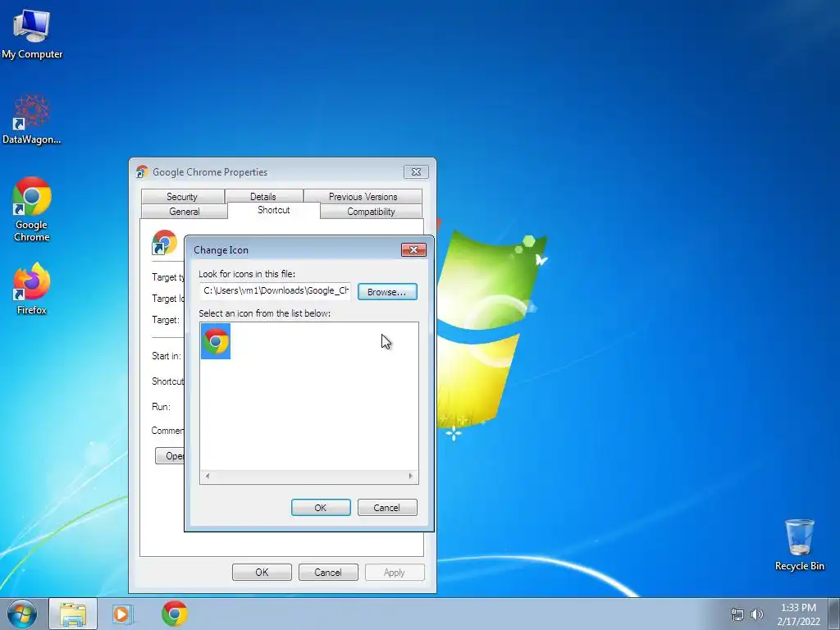Open My Computer desktop icon

tap(32, 34)
